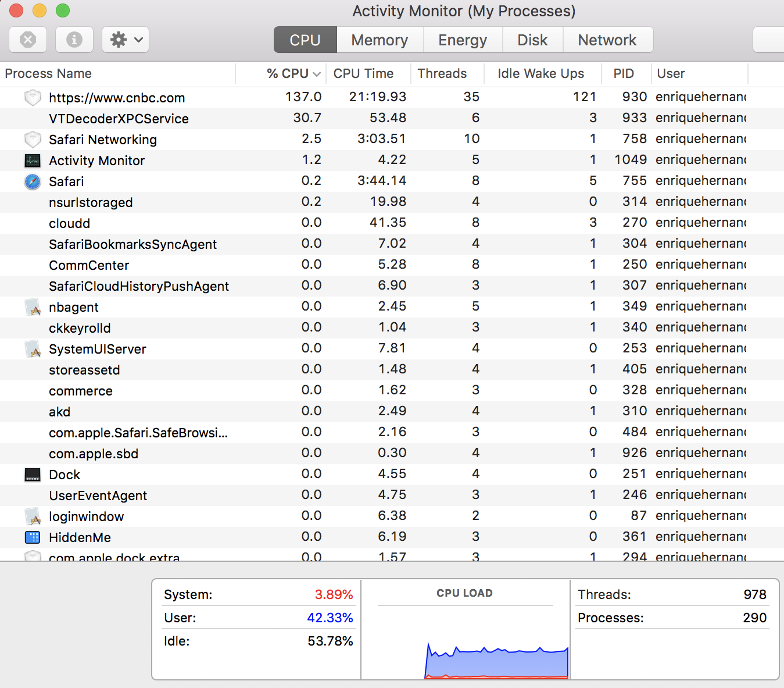The width and height of the screenshot is (784, 688).
Task: Click the Activity Monitor app icon in list
Action: pos(33,161)
